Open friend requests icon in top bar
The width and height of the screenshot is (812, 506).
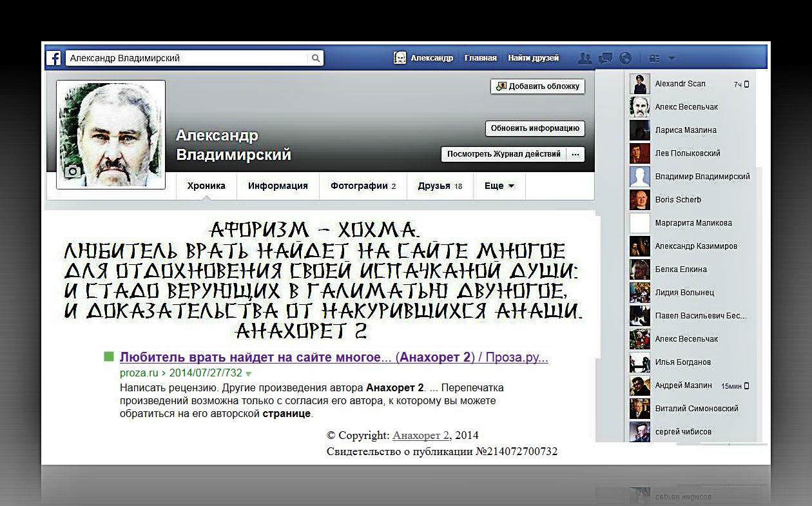pos(585,58)
